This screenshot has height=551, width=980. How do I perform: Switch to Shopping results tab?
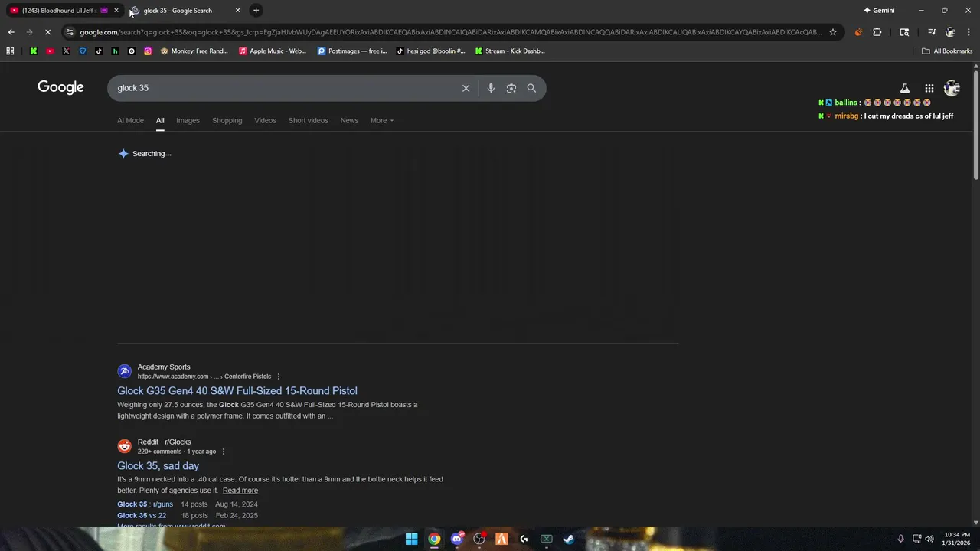(227, 120)
